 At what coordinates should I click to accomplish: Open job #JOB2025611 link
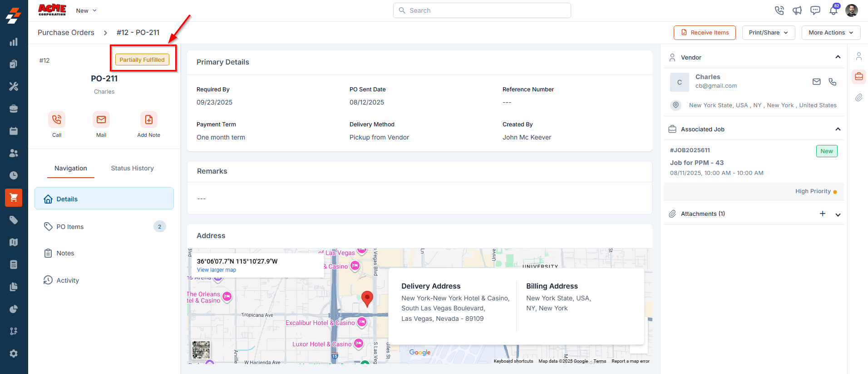pyautogui.click(x=690, y=150)
